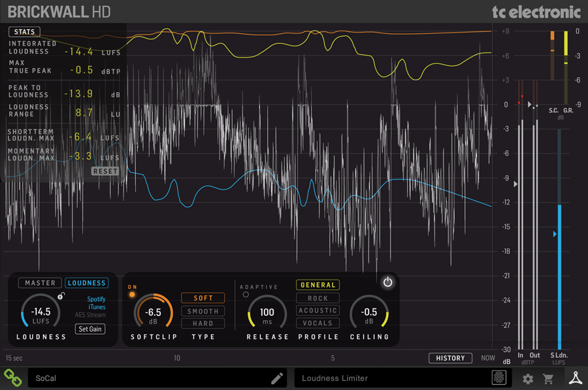Click the fingerprint preset icon
588x390 pixels.
[x=499, y=378]
